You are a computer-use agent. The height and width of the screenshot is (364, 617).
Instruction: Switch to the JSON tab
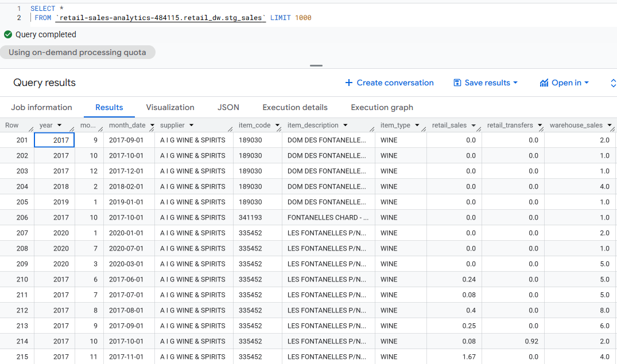point(228,107)
